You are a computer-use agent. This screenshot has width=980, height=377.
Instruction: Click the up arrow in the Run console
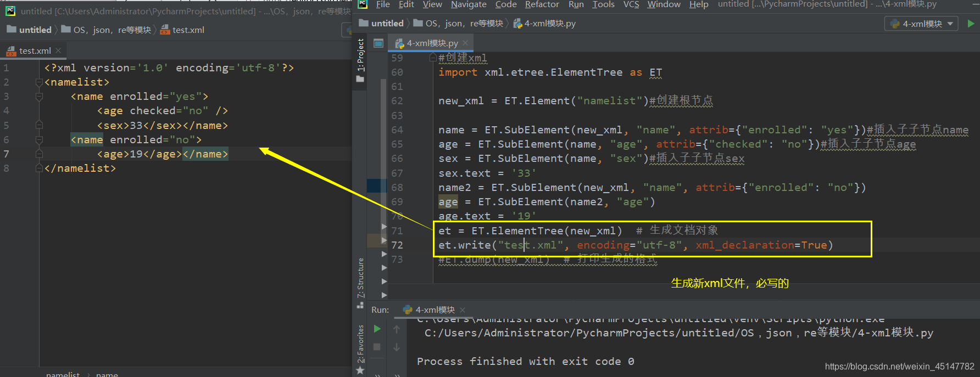(397, 329)
